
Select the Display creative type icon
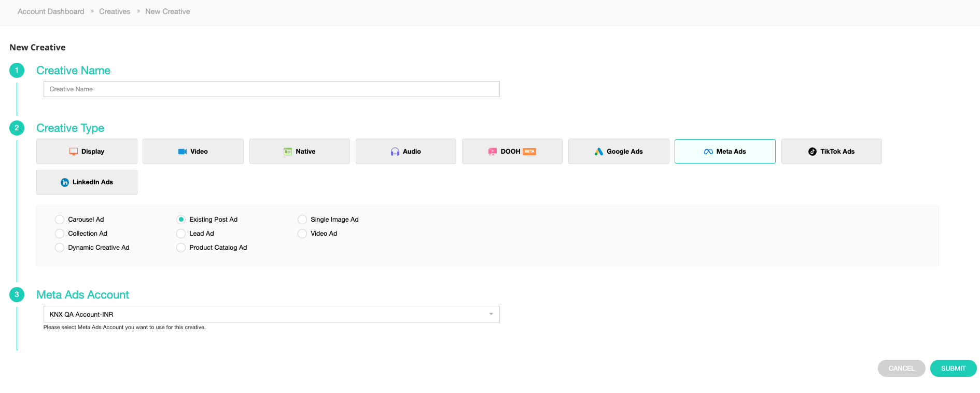tap(74, 152)
